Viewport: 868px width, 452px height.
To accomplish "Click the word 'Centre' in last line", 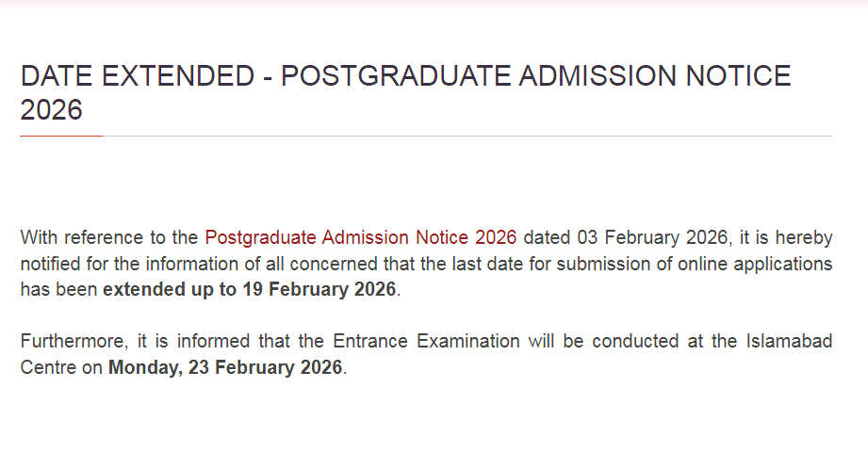I will coord(48,367).
